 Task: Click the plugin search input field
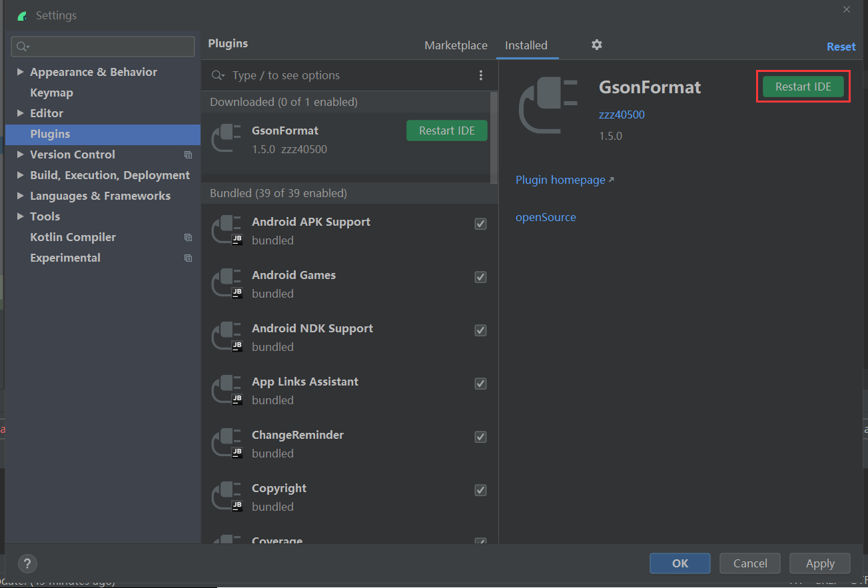pyautogui.click(x=300, y=75)
